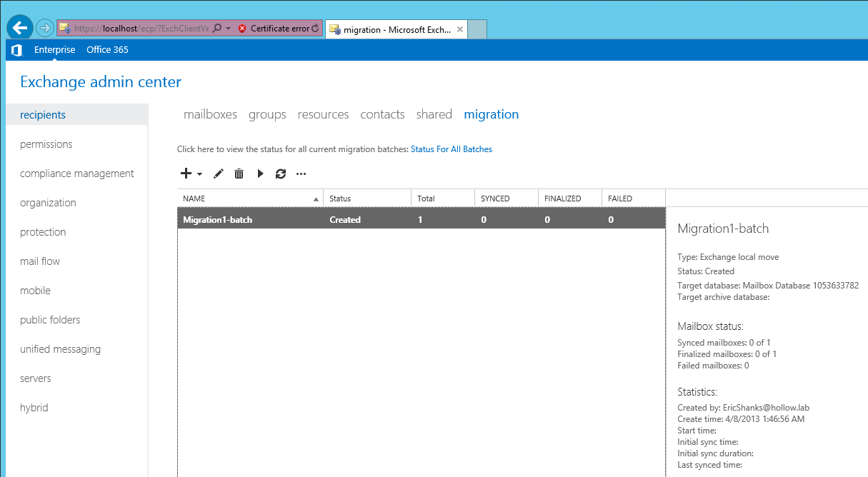Select the Migration1-batch row
The width and height of the screenshot is (868, 477).
click(421, 220)
